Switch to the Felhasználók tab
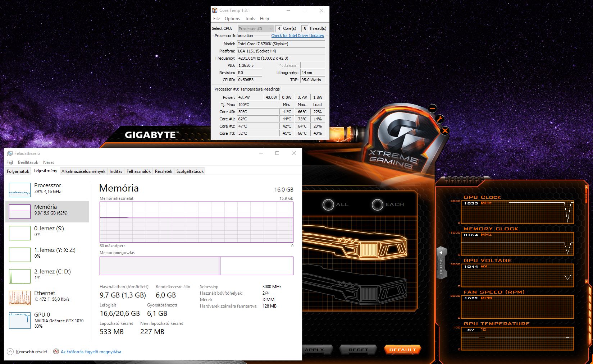 point(138,171)
